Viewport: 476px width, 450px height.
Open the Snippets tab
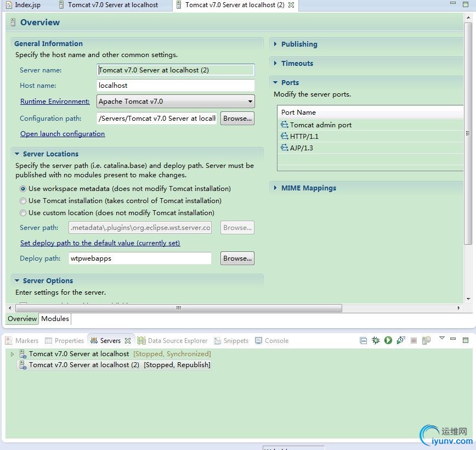coord(231,341)
